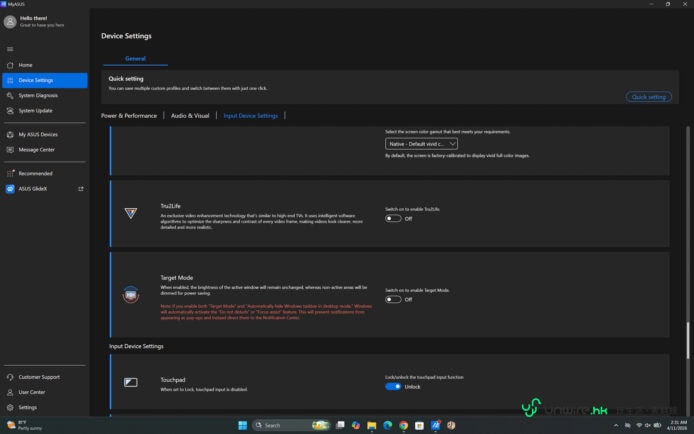Toggle the Touchpad lock switch
The image size is (694, 434).
click(x=393, y=387)
